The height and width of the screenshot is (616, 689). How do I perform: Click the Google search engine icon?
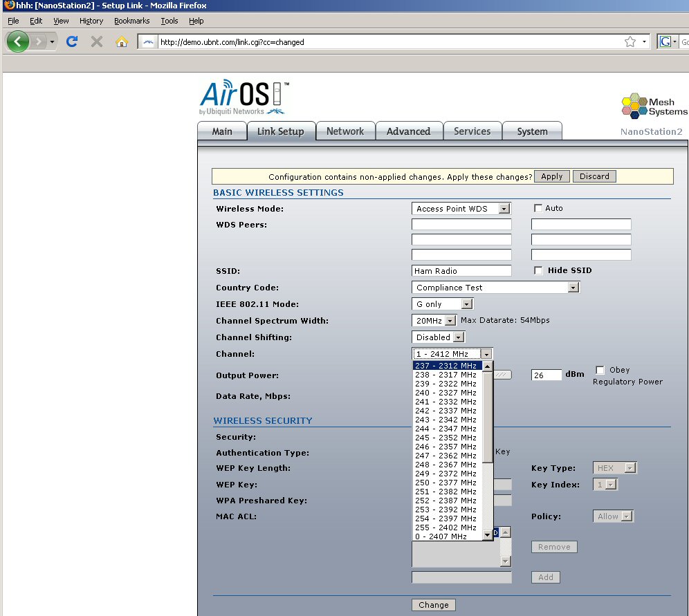665,41
